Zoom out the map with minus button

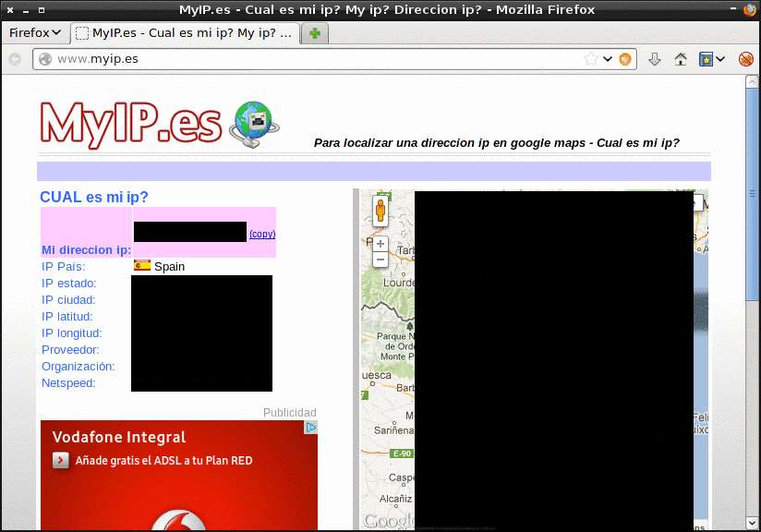pyautogui.click(x=380, y=260)
